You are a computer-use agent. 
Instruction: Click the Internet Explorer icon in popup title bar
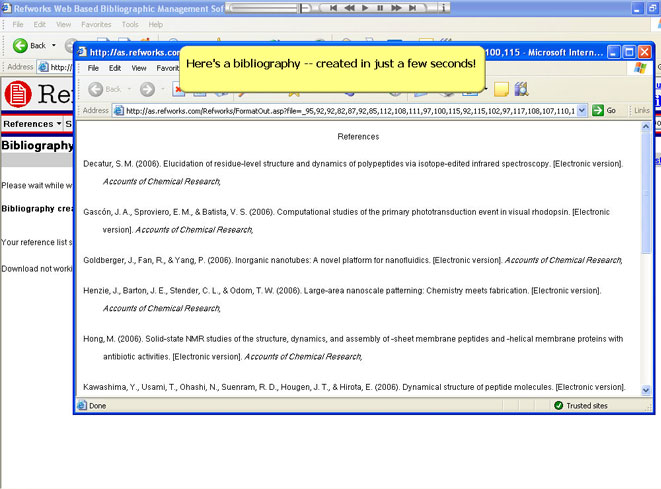click(81, 52)
